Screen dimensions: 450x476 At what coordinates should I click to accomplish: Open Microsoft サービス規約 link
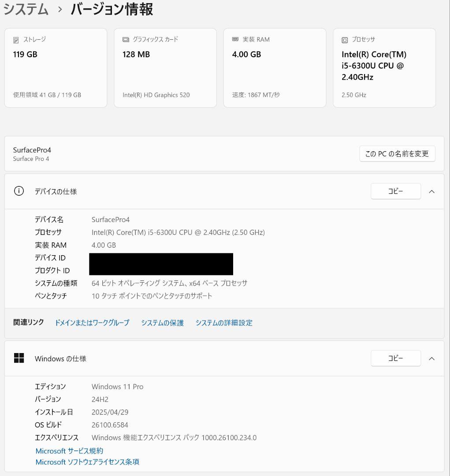coord(69,451)
